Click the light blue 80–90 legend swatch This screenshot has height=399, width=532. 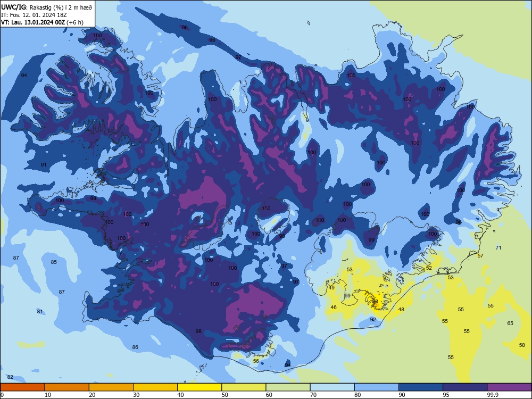click(x=377, y=387)
